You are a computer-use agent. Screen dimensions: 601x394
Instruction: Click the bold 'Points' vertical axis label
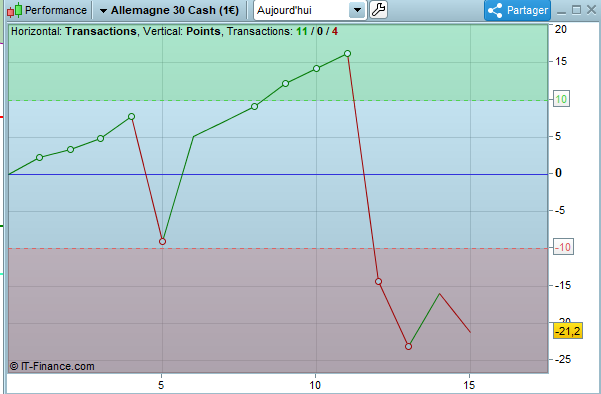(x=204, y=31)
